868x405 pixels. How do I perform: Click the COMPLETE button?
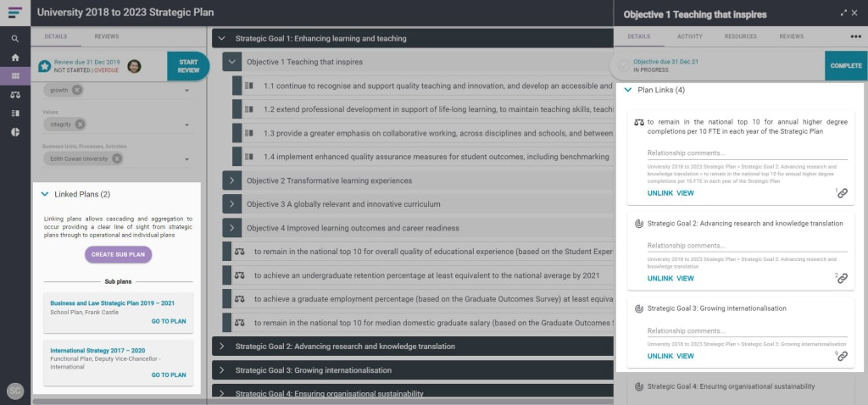pyautogui.click(x=846, y=66)
